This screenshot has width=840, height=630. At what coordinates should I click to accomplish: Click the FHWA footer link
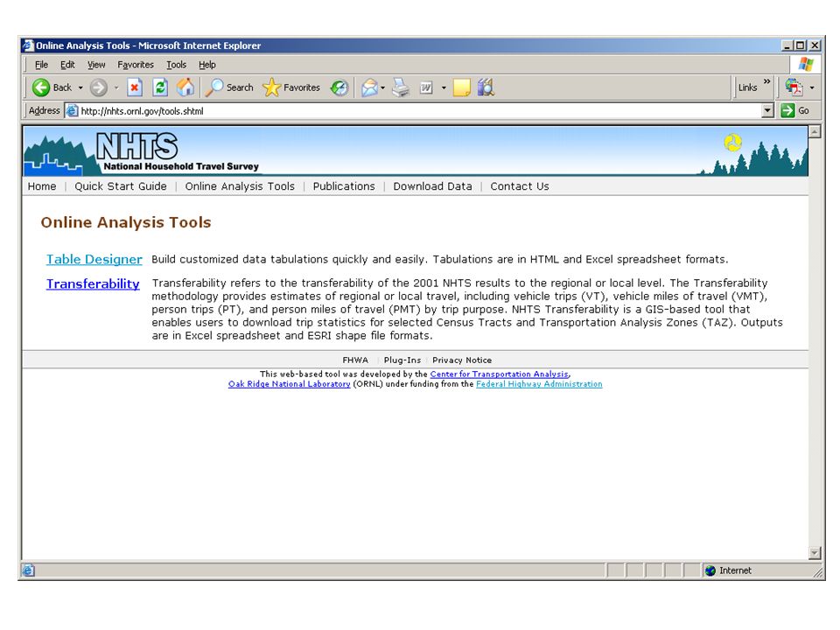point(355,360)
